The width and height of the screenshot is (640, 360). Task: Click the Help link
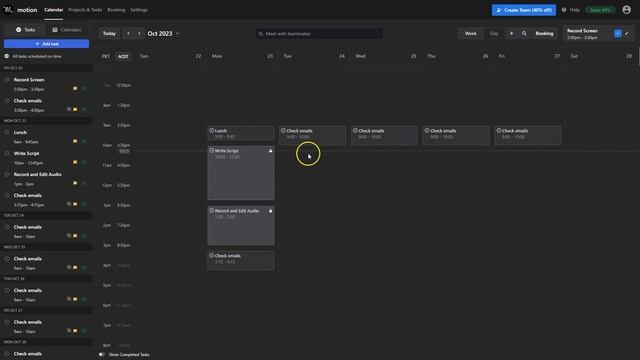pyautogui.click(x=574, y=10)
